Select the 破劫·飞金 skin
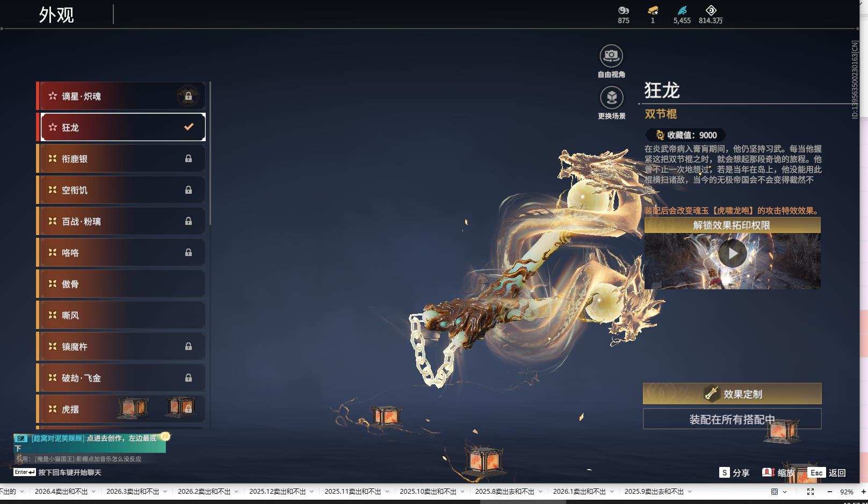The image size is (868, 504). coord(121,378)
